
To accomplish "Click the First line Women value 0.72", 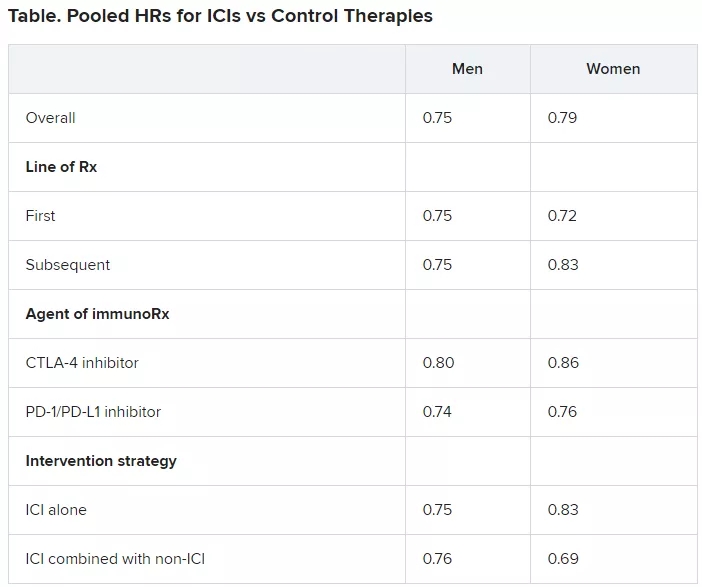I will (563, 216).
